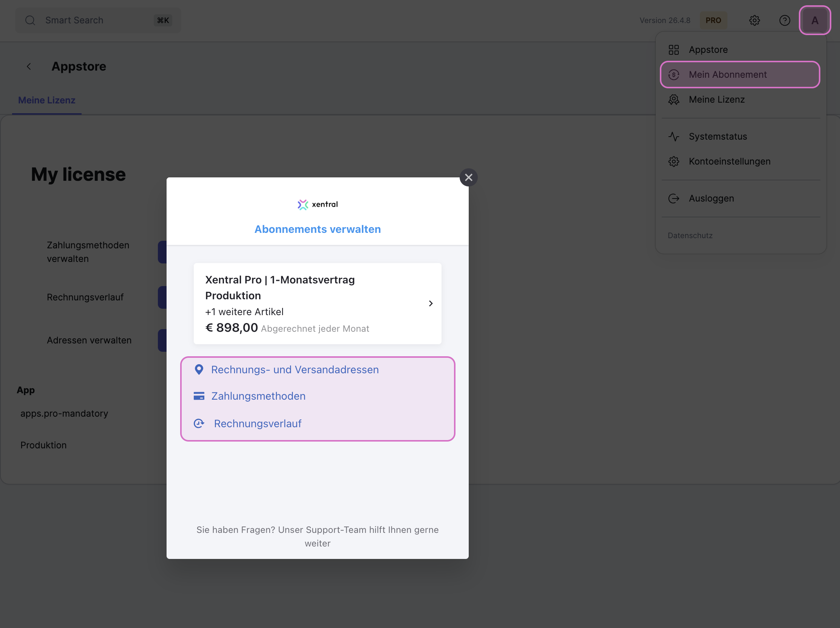840x628 pixels.
Task: Open Rechnungs- und Versandadressen link
Action: tap(295, 369)
